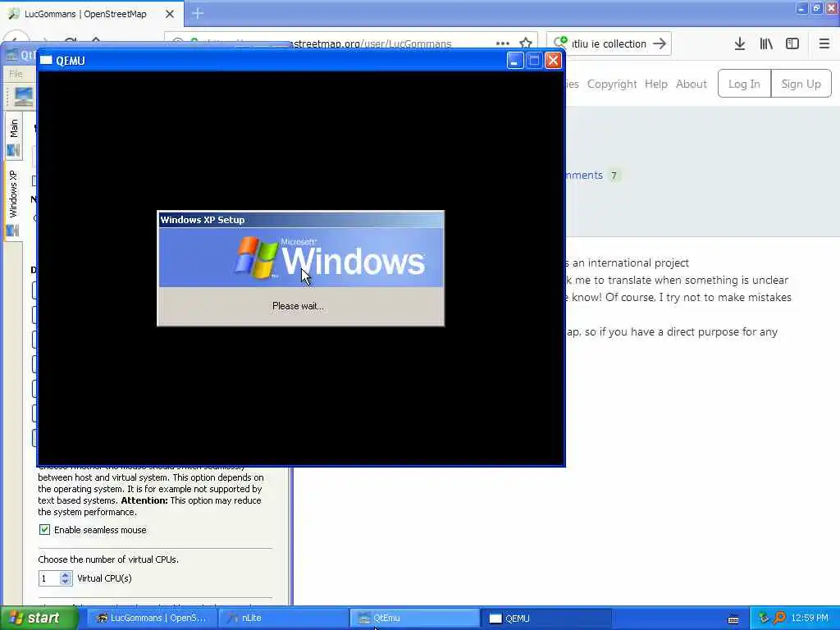
Task: Decrease virtual CPU count with down arrow
Action: click(66, 582)
